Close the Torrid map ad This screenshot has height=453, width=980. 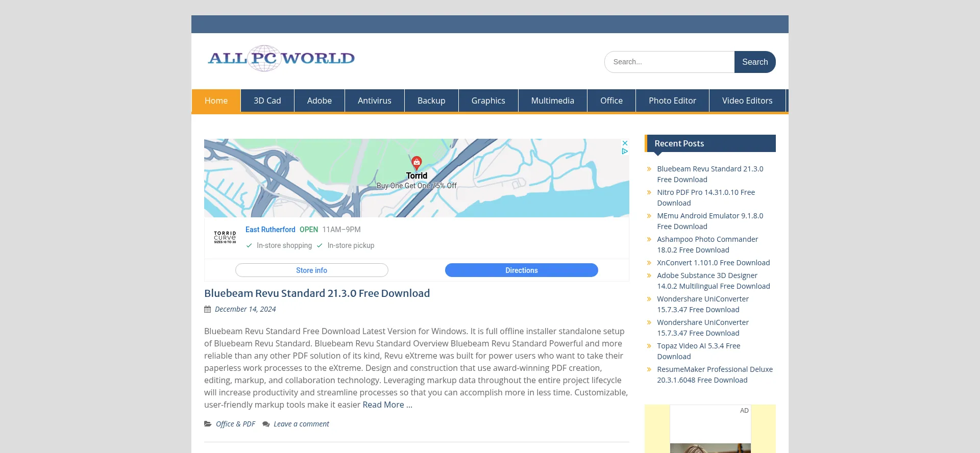point(625,143)
